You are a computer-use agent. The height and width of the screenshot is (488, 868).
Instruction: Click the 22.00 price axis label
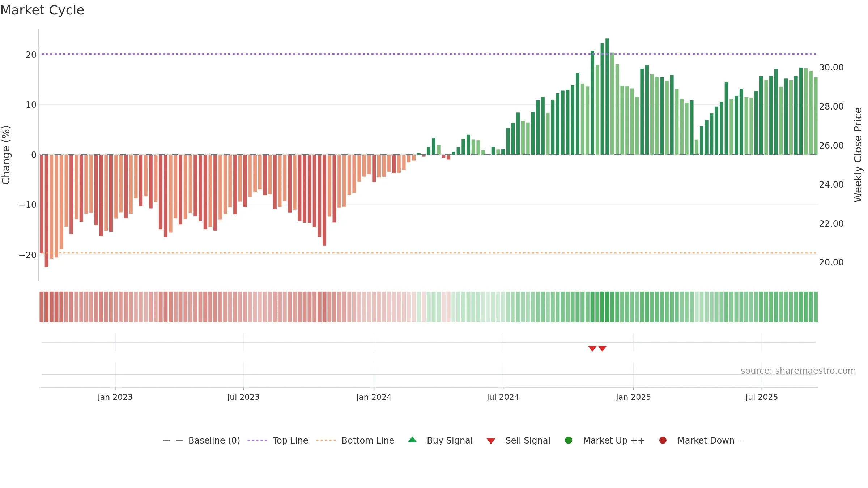(x=831, y=224)
